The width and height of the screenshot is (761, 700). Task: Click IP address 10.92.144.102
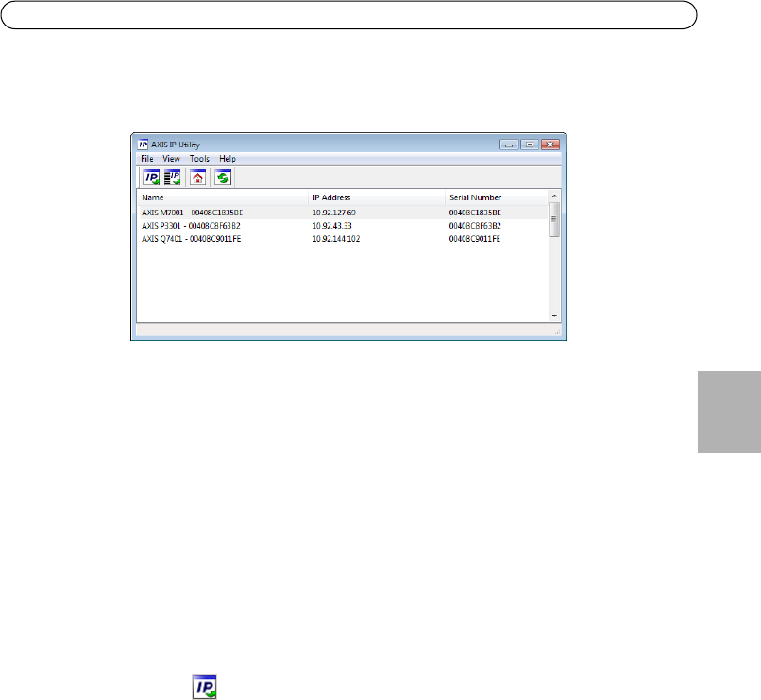tap(336, 239)
